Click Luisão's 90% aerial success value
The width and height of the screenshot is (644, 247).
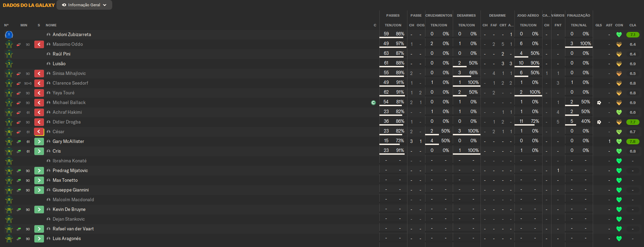pos(535,63)
